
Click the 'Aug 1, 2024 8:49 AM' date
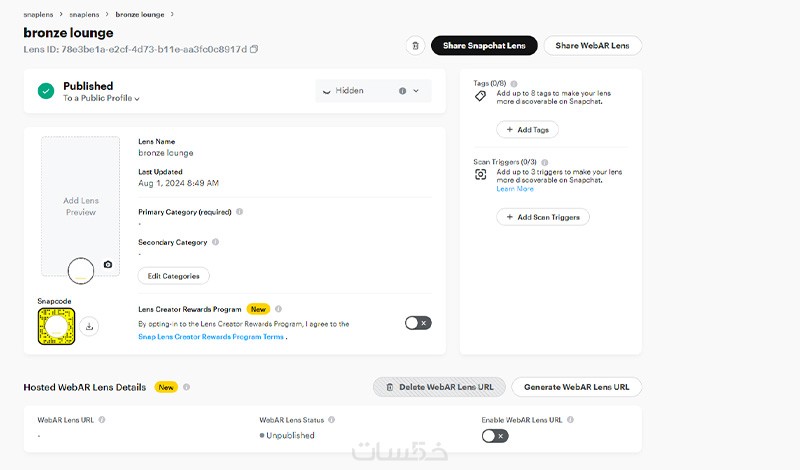click(179, 183)
